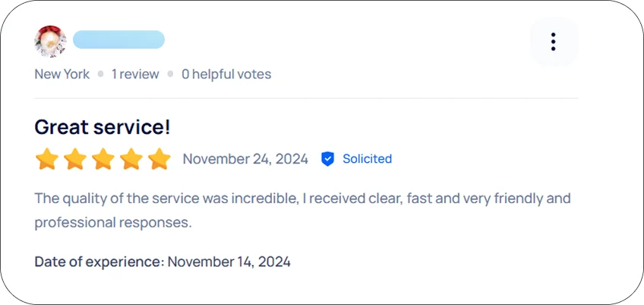Click the Solicited label
Viewport: 644px width, 305px height.
367,159
